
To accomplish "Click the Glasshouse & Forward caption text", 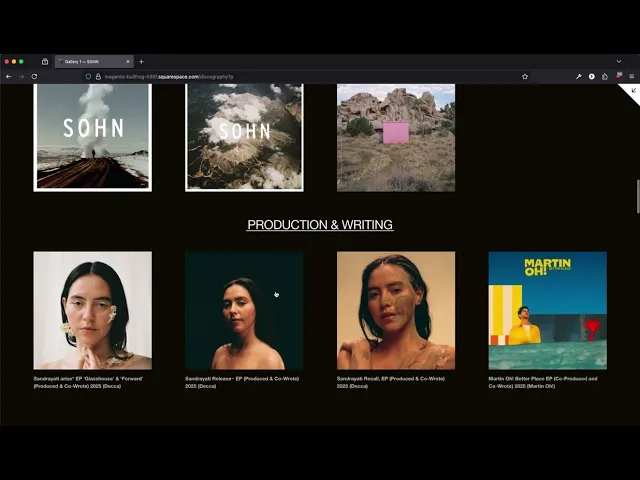I will point(88,382).
